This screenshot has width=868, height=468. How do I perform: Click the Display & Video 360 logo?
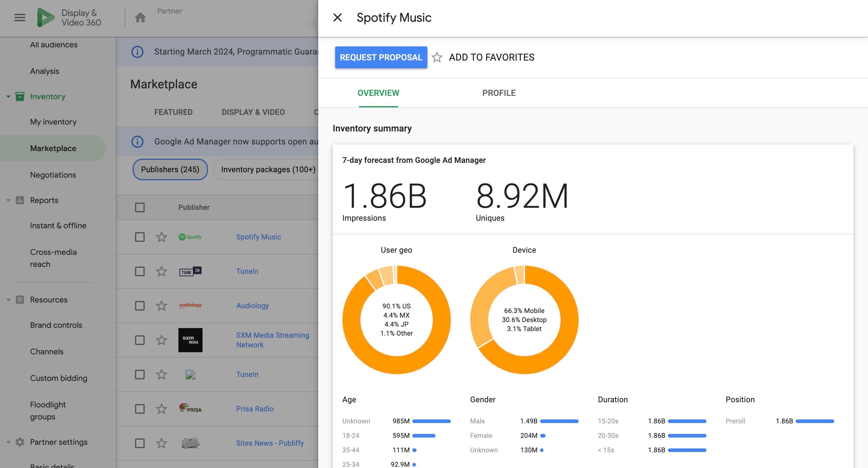click(x=46, y=17)
